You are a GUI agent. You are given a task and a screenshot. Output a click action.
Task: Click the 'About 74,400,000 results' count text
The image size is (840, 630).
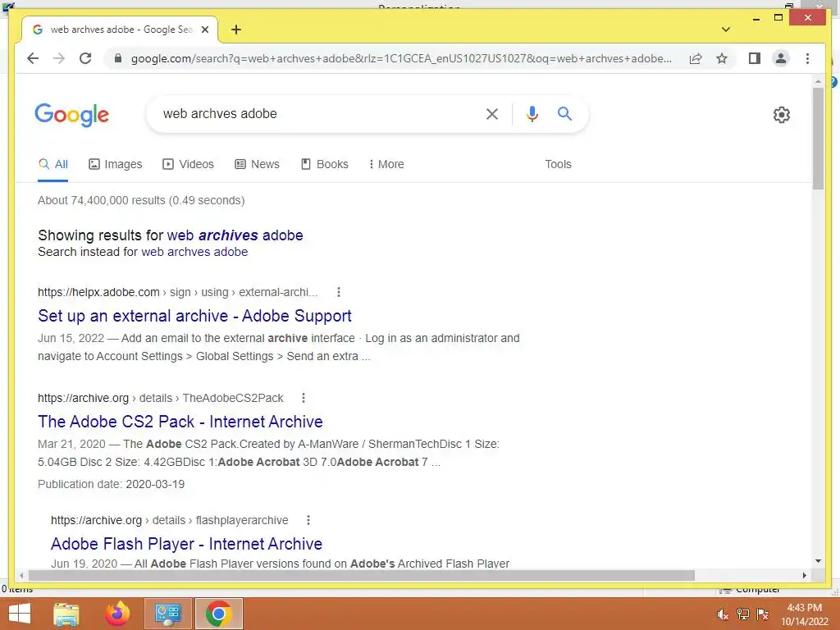[141, 200]
